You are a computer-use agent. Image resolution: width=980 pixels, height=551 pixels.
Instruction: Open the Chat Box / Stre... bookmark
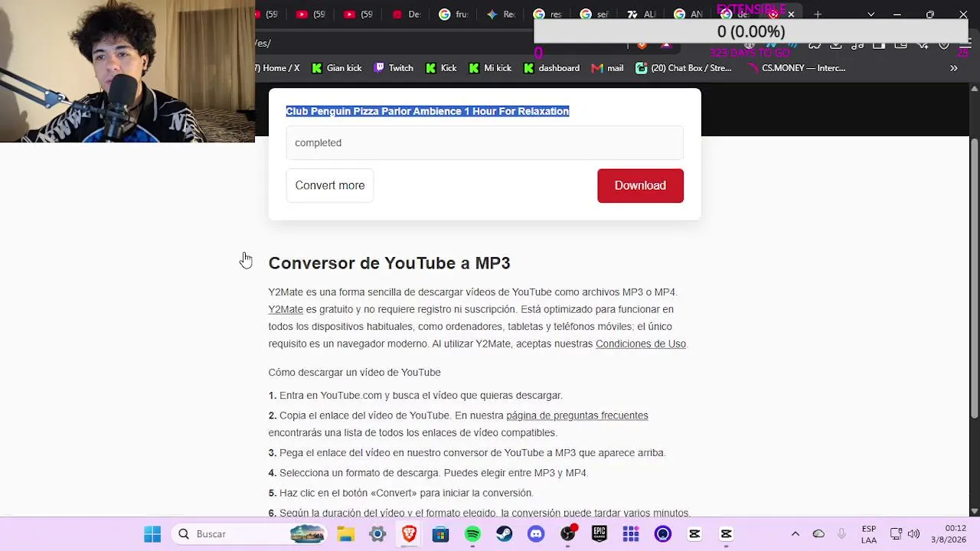(683, 68)
